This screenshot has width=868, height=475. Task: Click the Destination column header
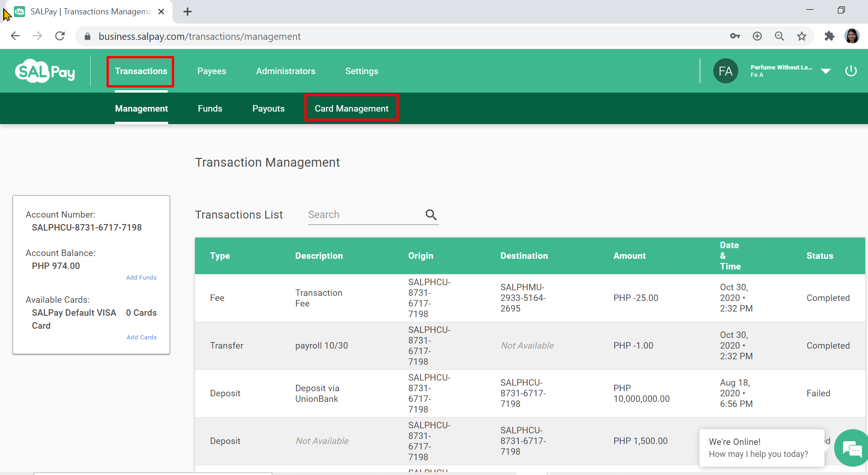(x=524, y=256)
